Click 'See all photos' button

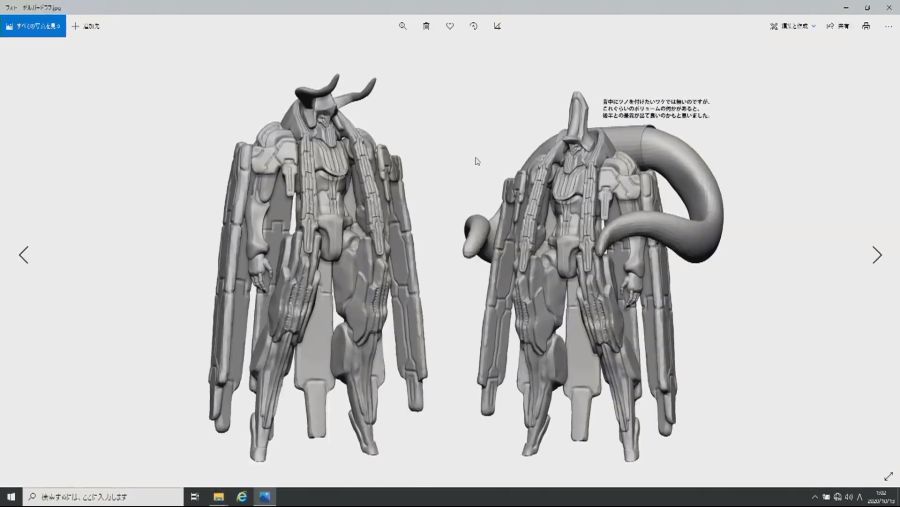33,26
